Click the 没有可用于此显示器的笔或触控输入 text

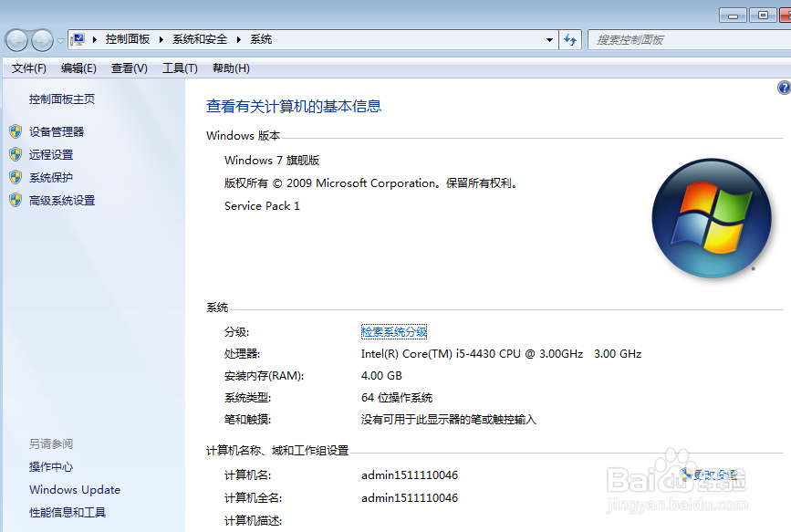[x=449, y=420]
